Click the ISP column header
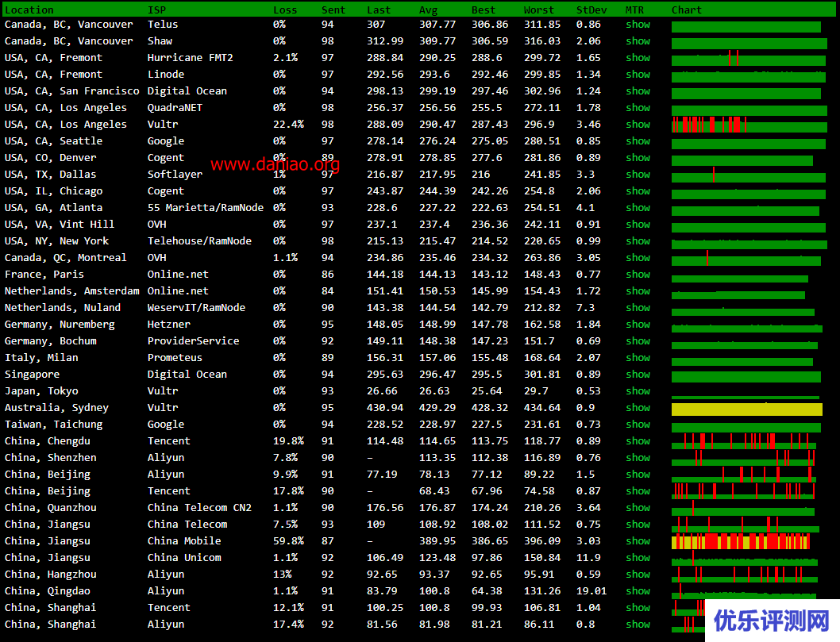Image resolution: width=840 pixels, height=642 pixels. [x=157, y=10]
